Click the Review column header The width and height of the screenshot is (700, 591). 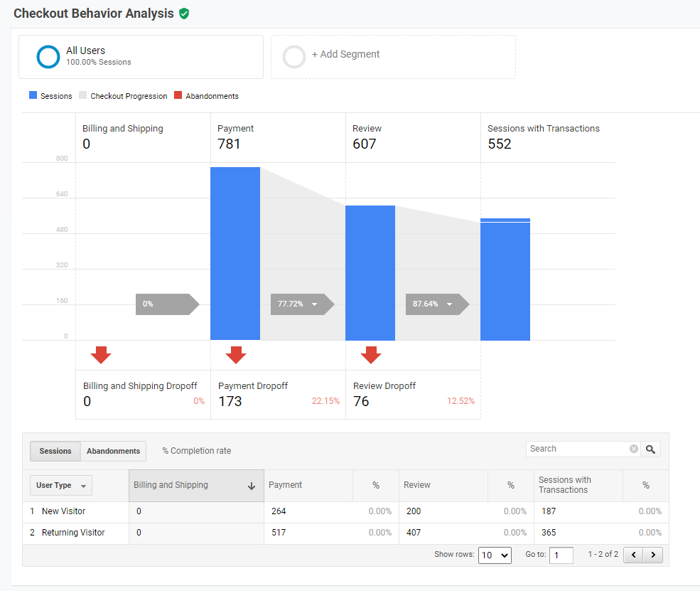point(443,485)
